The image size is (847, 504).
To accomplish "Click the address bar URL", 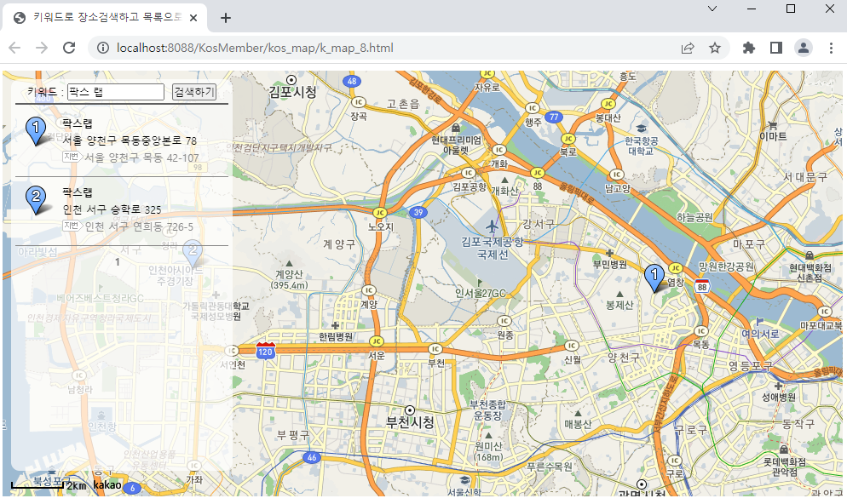I will pyautogui.click(x=255, y=48).
